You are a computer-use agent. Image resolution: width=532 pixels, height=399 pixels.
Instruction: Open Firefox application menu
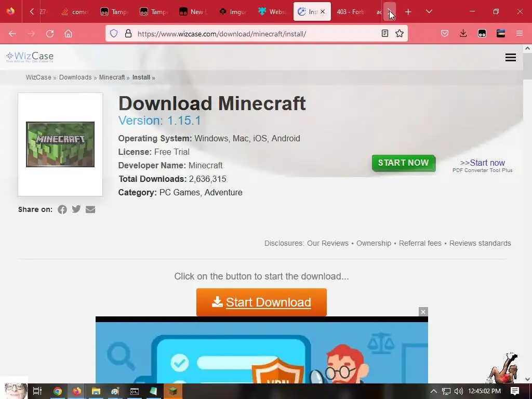coord(519,33)
